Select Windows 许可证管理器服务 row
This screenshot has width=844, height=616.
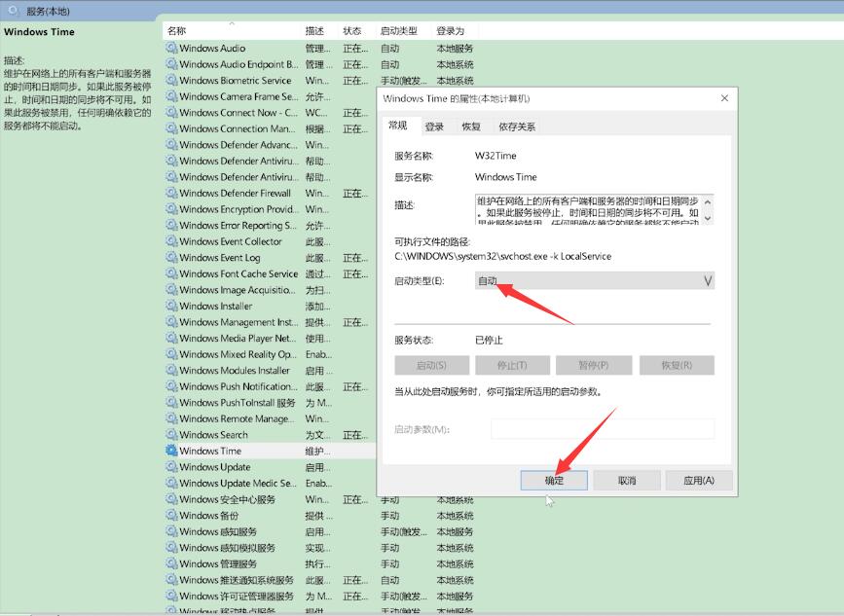click(x=319, y=596)
